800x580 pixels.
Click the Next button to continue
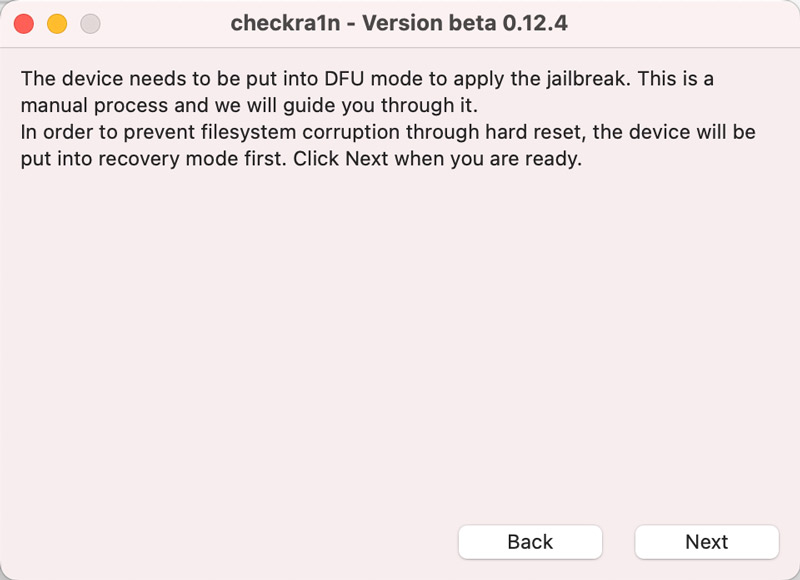pyautogui.click(x=707, y=542)
